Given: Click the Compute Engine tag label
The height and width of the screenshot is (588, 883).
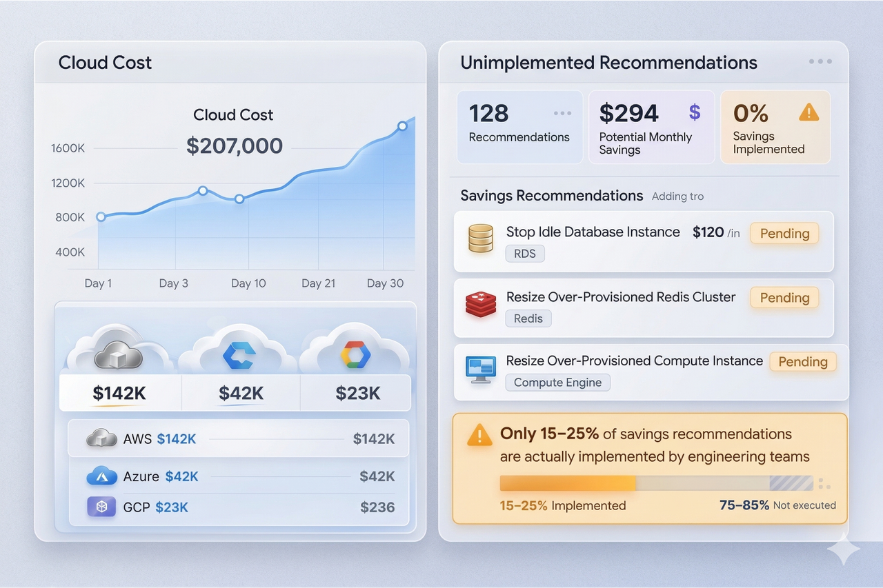Looking at the screenshot, I should point(557,383).
